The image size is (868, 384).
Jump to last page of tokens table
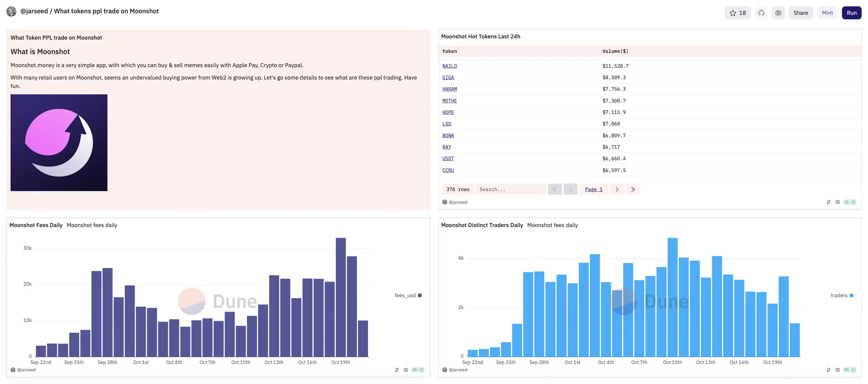pos(633,190)
